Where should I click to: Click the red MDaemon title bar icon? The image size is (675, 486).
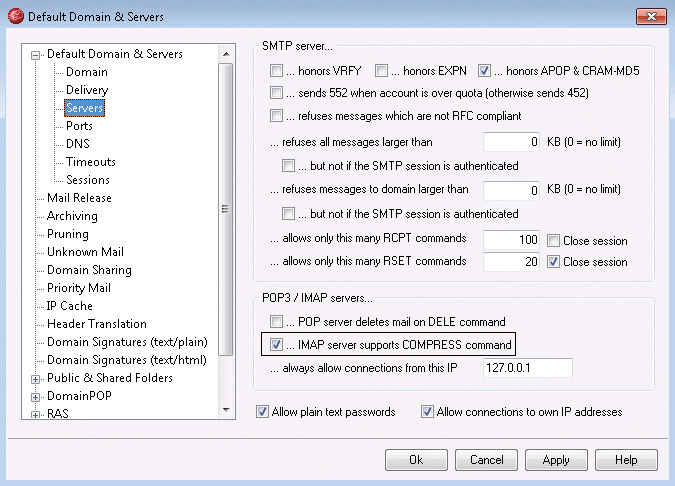[16, 16]
